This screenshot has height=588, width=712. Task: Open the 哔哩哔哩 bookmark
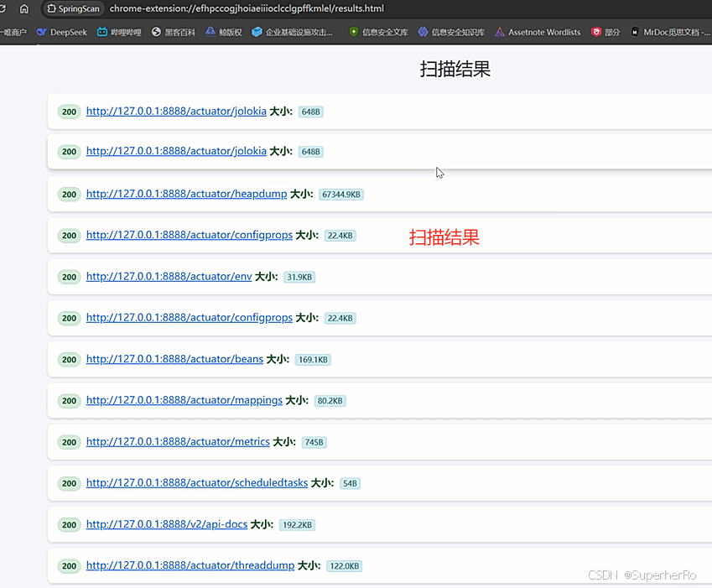(119, 32)
